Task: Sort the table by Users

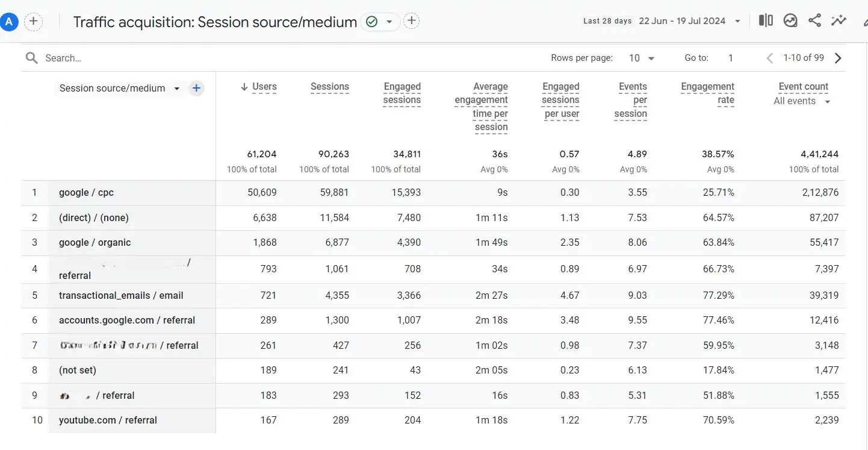Action: [264, 87]
